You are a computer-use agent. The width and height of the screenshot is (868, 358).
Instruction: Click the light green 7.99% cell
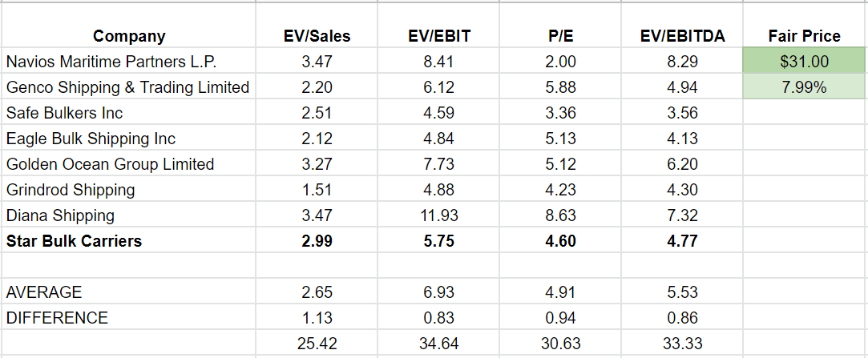804,87
